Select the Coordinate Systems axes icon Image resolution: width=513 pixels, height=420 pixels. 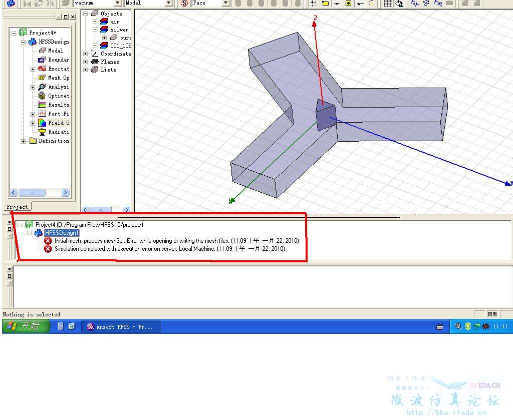95,54
